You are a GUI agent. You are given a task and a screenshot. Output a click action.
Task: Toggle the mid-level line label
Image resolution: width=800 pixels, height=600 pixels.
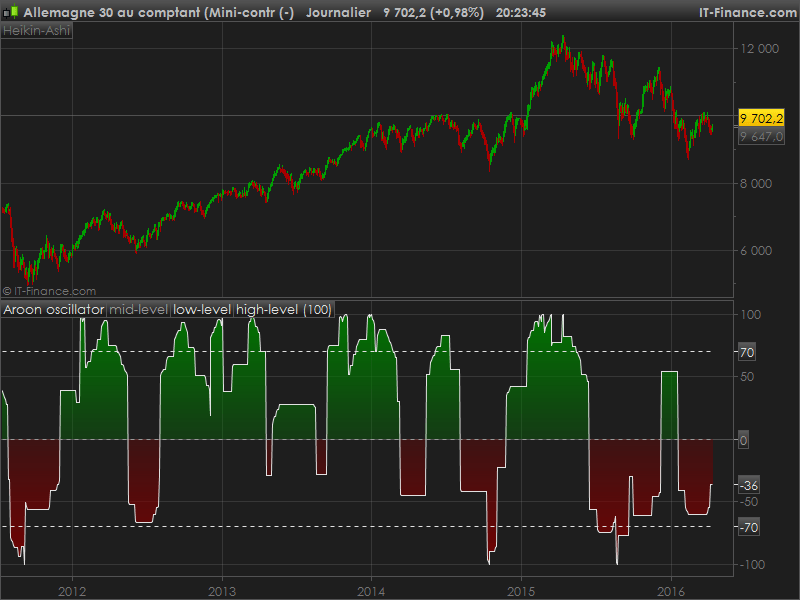click(x=139, y=310)
